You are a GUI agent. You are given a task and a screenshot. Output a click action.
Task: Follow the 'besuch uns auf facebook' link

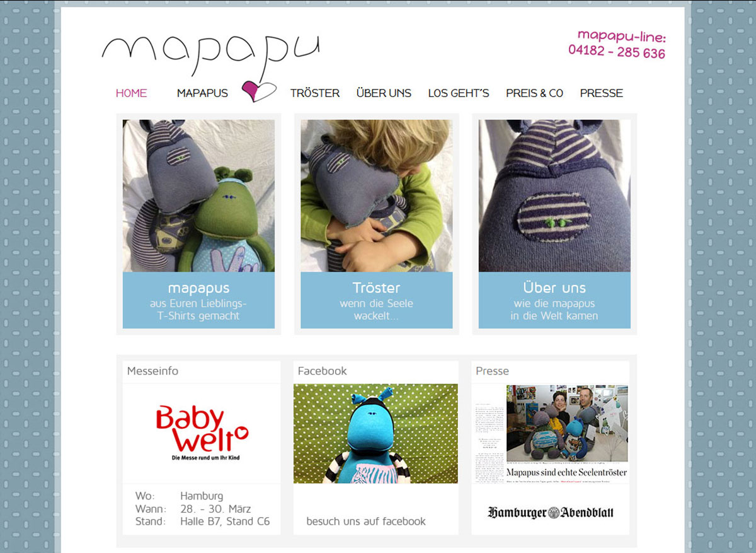366,521
